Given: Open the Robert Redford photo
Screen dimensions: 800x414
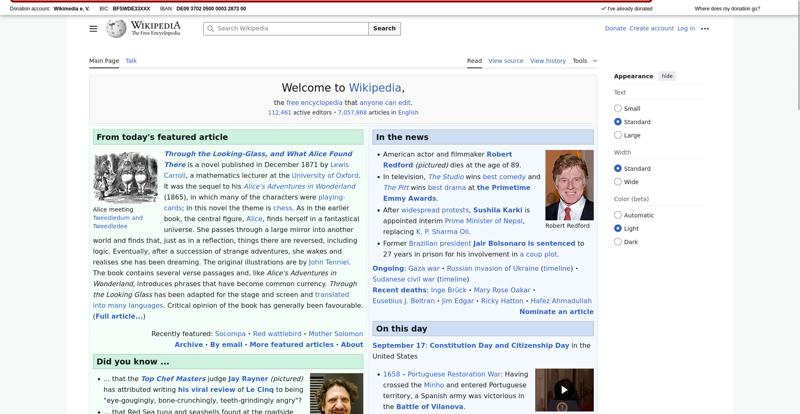Looking at the screenshot, I should coord(569,185).
